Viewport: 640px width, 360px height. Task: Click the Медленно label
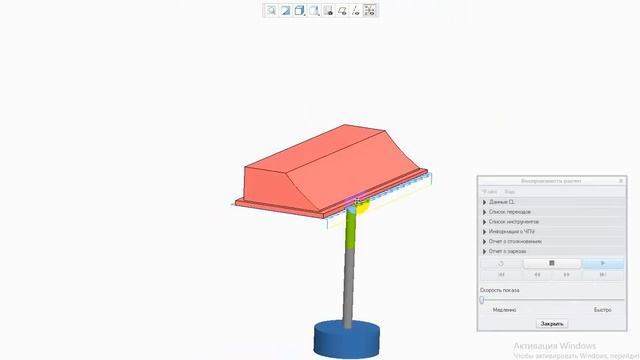[504, 310]
